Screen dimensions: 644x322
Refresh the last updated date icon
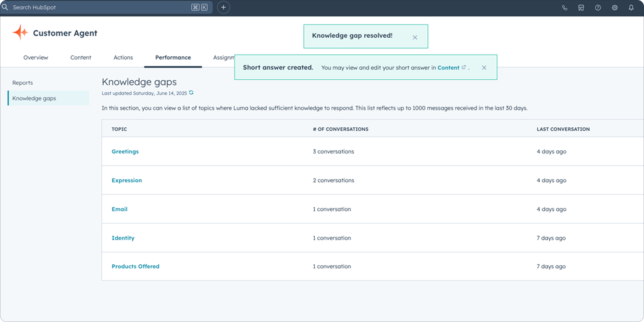(x=191, y=93)
